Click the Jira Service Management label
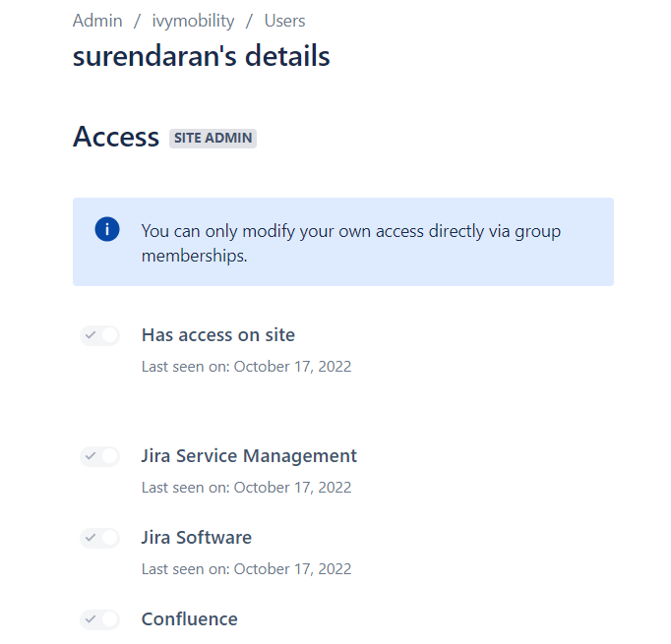This screenshot has width=671, height=644. (249, 456)
